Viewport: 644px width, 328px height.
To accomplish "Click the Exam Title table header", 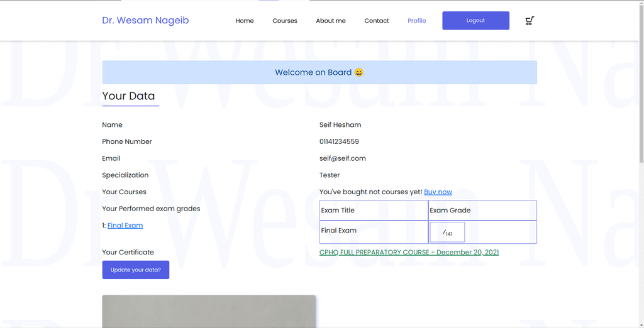I will (x=374, y=210).
